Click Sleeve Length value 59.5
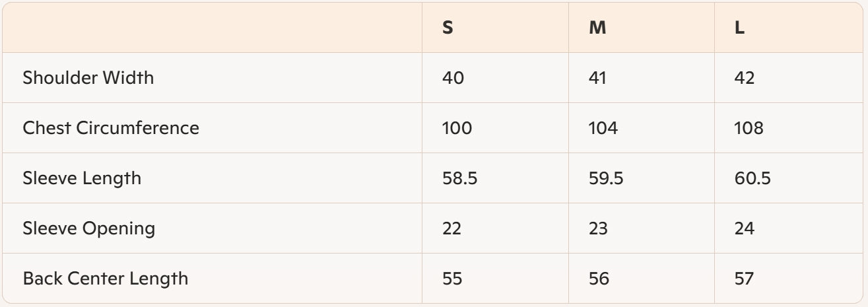 pyautogui.click(x=606, y=178)
